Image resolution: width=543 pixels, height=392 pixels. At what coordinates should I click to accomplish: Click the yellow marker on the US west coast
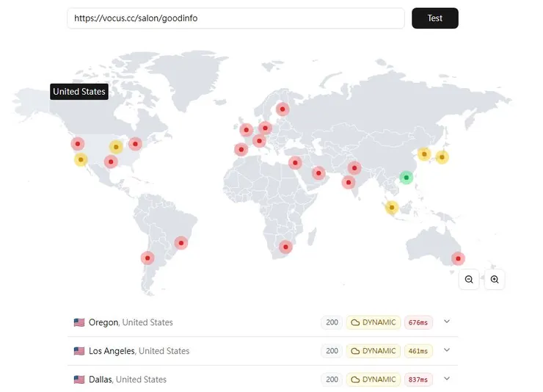(81, 159)
